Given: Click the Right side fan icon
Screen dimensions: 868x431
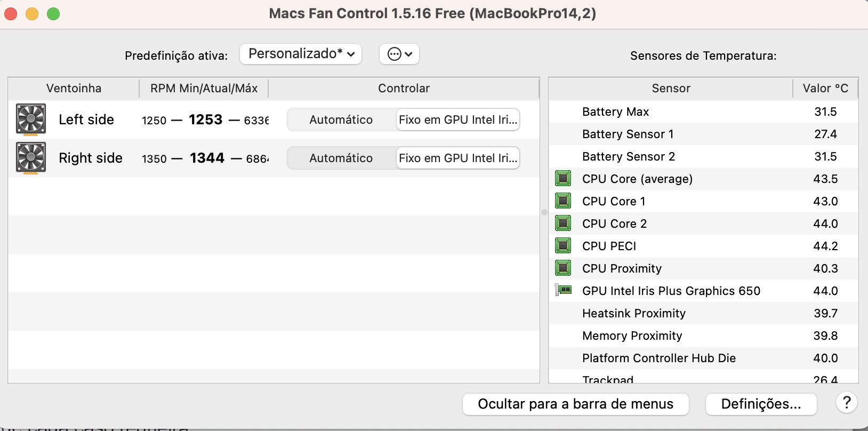Looking at the screenshot, I should (x=31, y=158).
